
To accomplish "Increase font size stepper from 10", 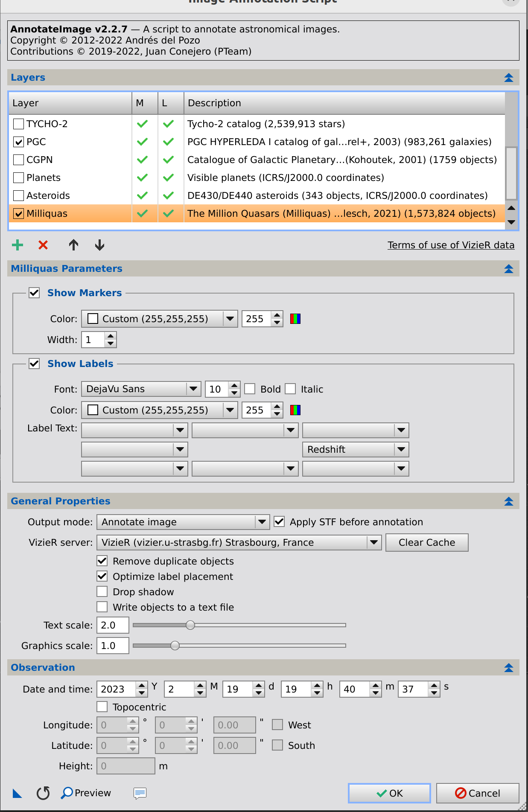I will [x=234, y=385].
